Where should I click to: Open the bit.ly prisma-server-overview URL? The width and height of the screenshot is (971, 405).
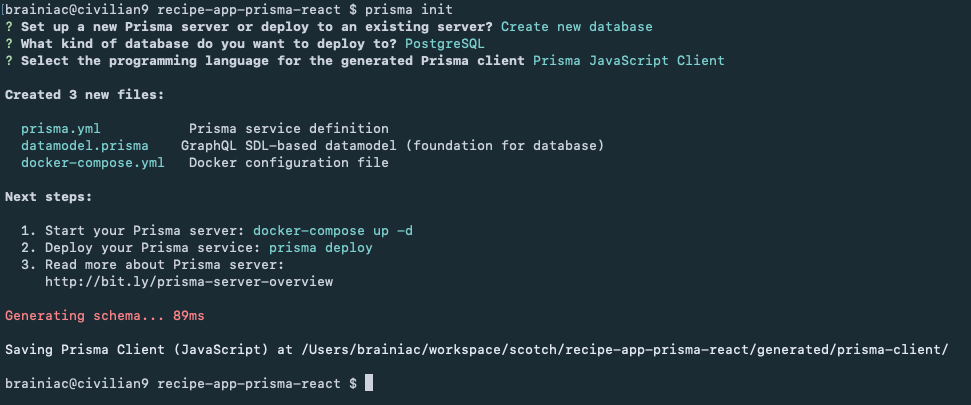click(x=189, y=282)
